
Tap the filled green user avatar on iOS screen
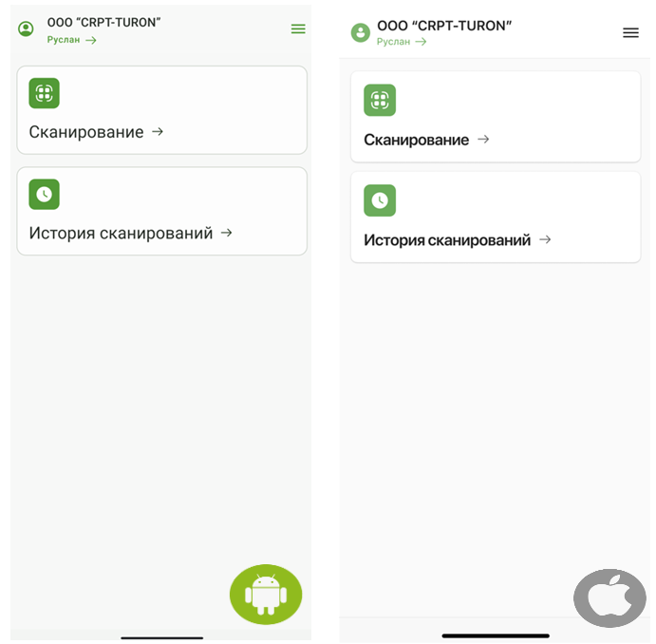[360, 32]
